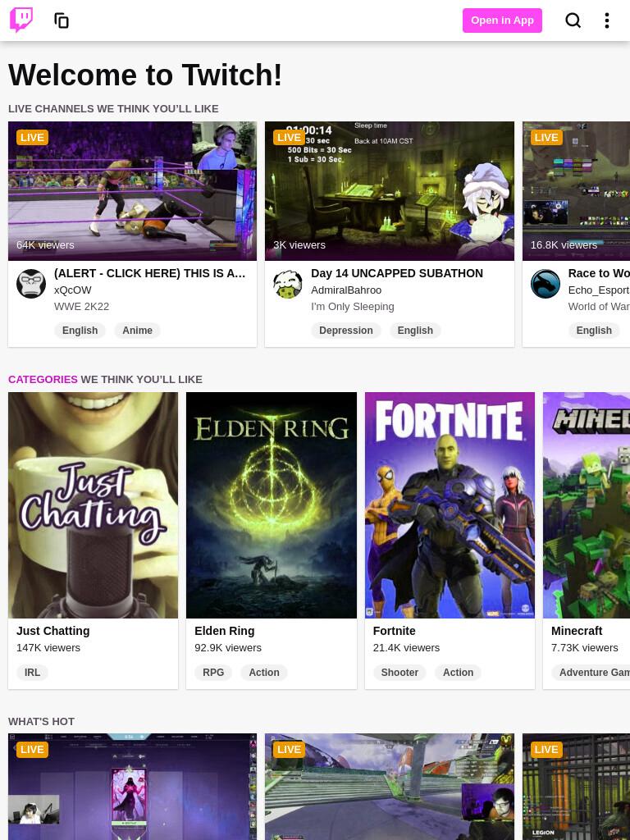Image resolution: width=630 pixels, height=840 pixels.
Task: Select English tag under Echo_Esports
Action: click(x=594, y=330)
